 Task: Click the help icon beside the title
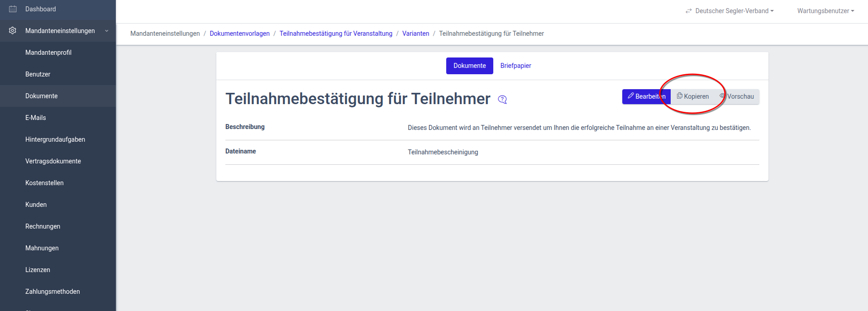[x=502, y=100]
